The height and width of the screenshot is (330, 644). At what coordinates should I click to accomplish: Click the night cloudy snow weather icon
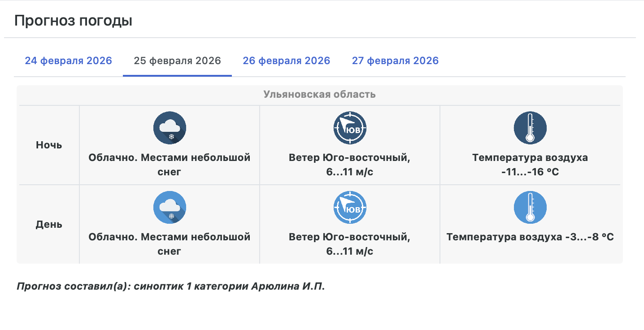(170, 128)
